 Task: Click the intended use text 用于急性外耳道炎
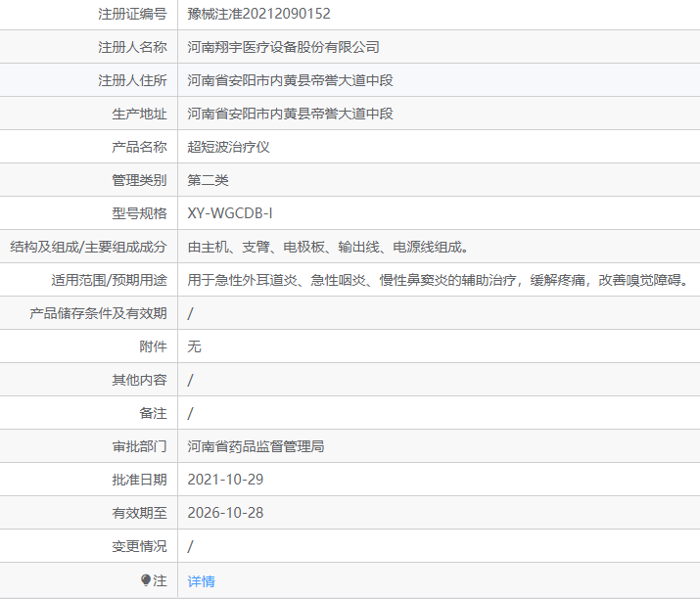(x=243, y=280)
